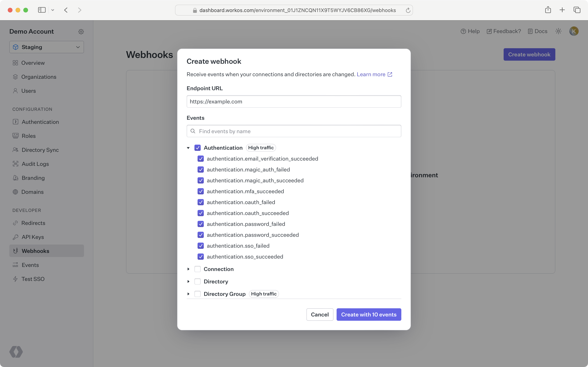Check the Connection events checkbox
588x367 pixels.
pyautogui.click(x=197, y=269)
